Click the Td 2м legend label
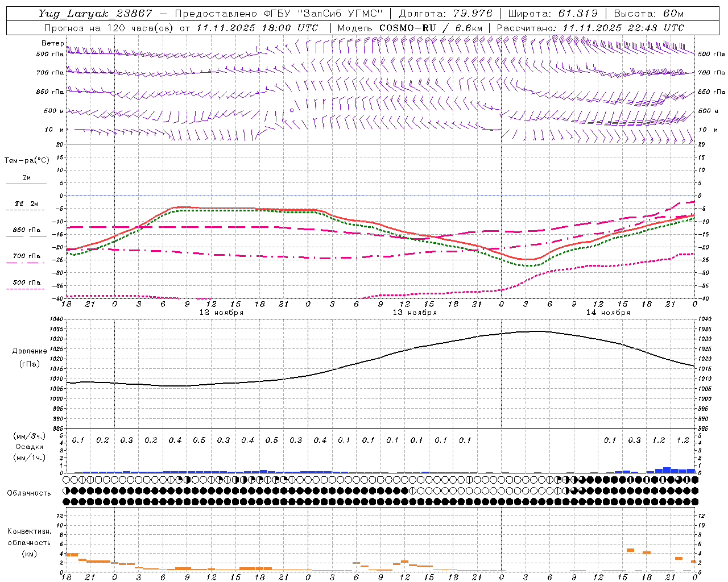728x582 pixels. tap(27, 203)
